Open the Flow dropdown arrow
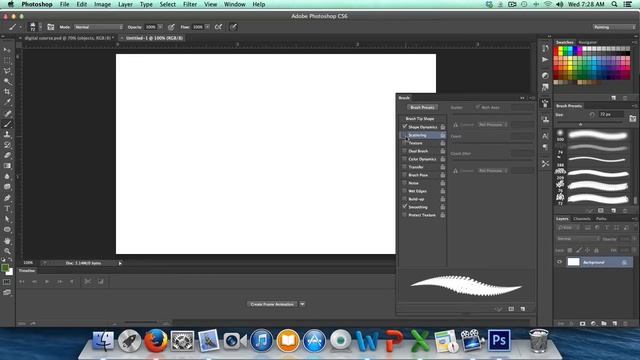 [x=207, y=27]
